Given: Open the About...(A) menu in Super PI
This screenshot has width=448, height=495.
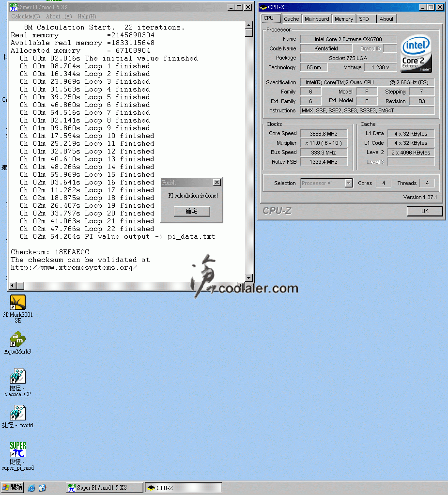Looking at the screenshot, I should 59,16.
